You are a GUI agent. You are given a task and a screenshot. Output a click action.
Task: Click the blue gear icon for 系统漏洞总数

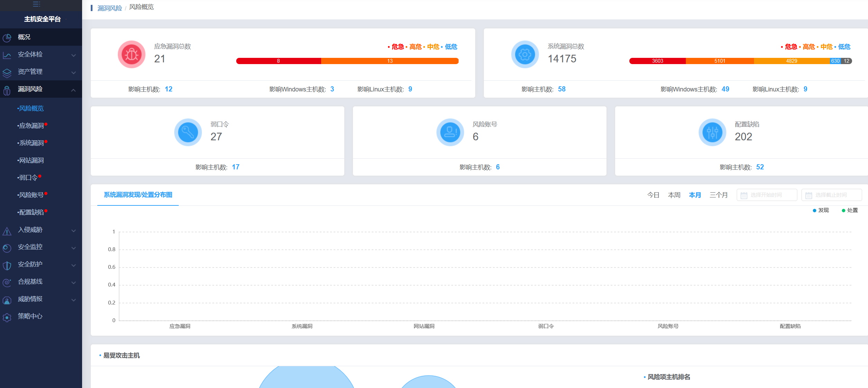(525, 54)
